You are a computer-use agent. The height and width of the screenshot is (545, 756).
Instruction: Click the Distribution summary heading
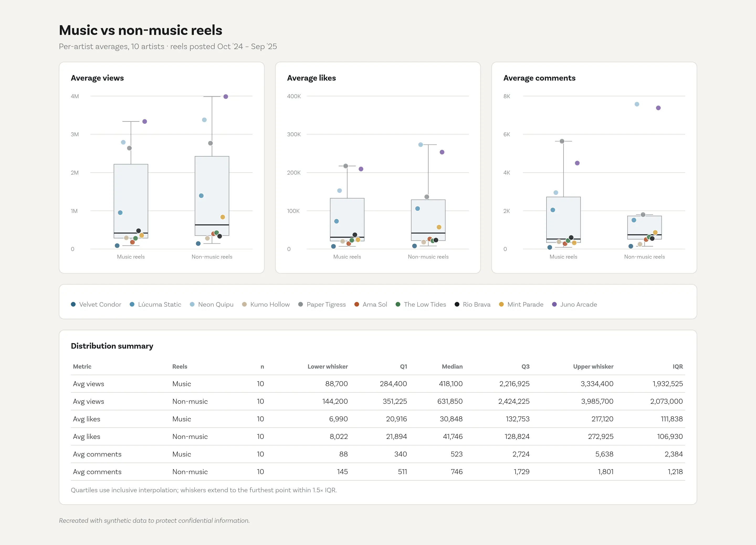point(112,346)
